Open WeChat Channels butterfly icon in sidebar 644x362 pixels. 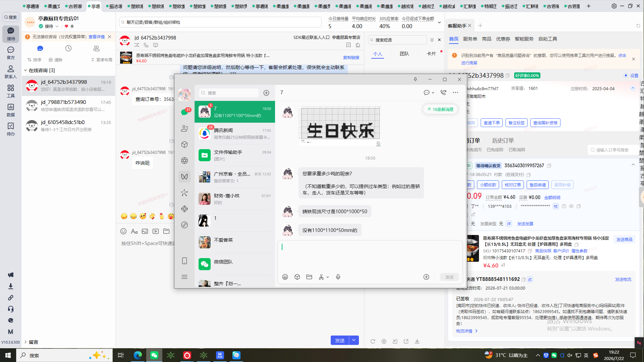(x=184, y=177)
